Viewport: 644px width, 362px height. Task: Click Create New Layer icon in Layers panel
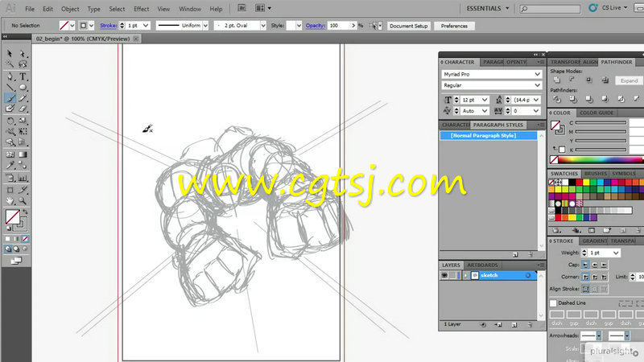pos(514,325)
